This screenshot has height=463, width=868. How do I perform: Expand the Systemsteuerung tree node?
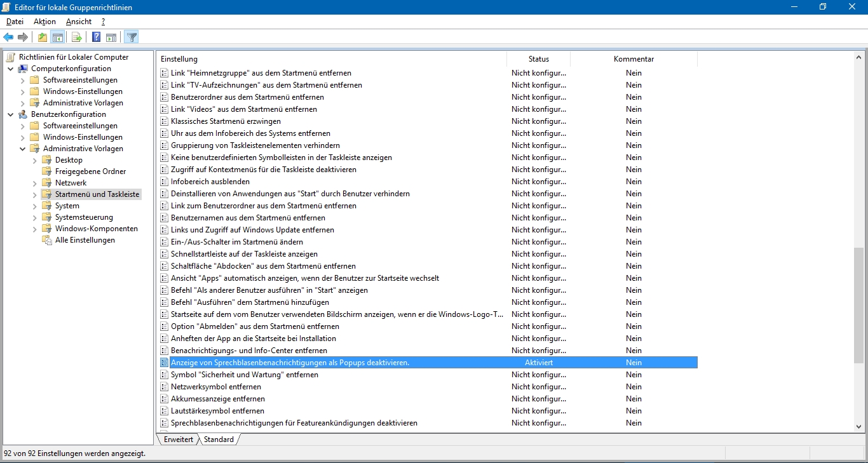tap(35, 217)
